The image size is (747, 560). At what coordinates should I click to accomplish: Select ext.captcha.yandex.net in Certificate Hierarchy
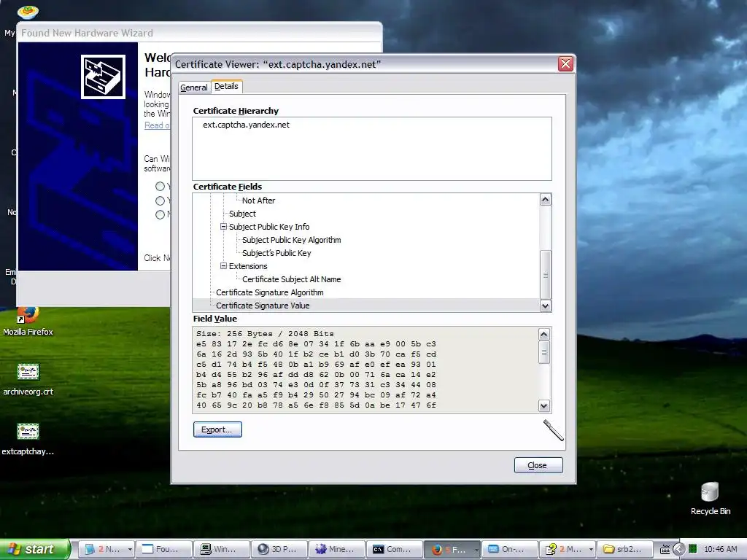point(247,125)
